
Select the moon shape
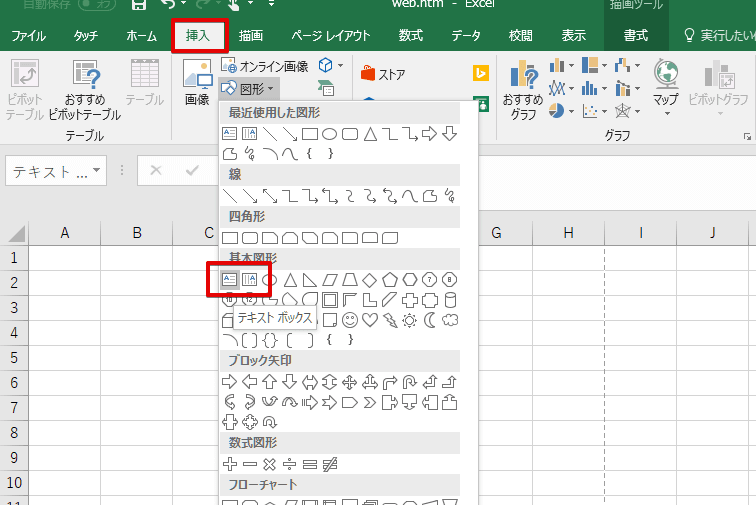[x=430, y=320]
